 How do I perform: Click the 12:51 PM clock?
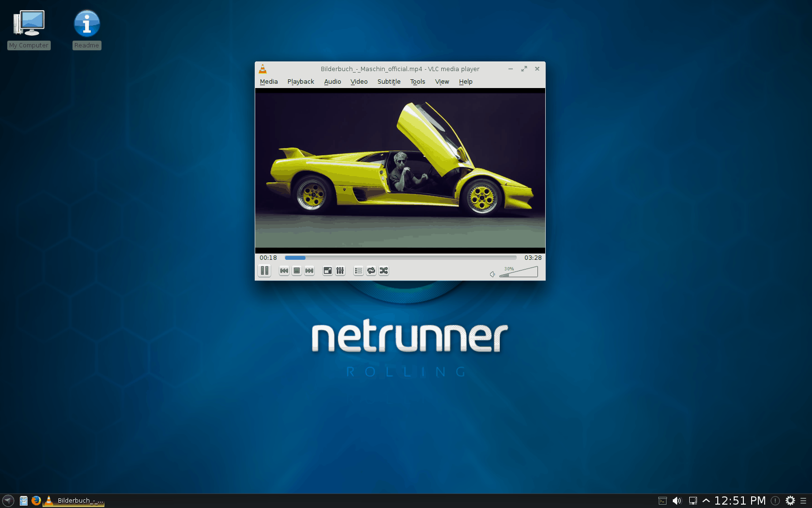pyautogui.click(x=740, y=501)
